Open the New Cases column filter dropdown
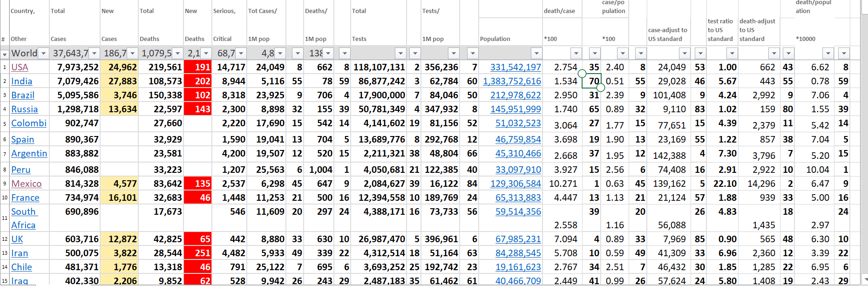Image resolution: width=868 pixels, height=286 pixels. tap(132, 53)
